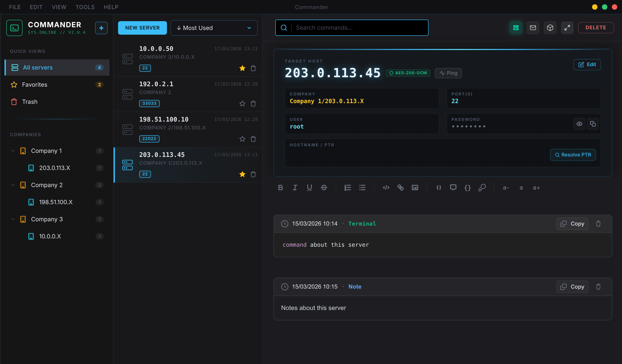Unfavorite 10.0.0.50 using its star
The image size is (622, 364).
click(x=242, y=68)
